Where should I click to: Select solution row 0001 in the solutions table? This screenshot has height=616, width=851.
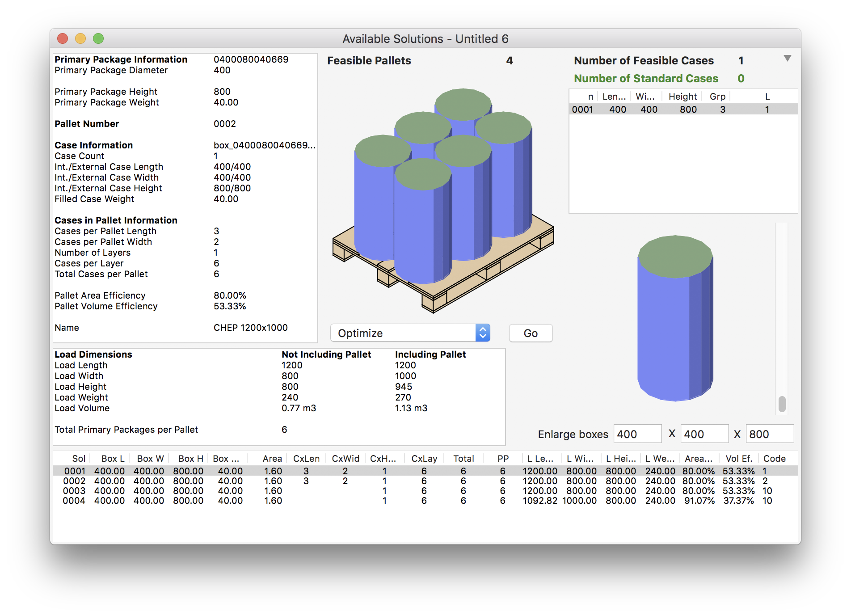(x=425, y=471)
